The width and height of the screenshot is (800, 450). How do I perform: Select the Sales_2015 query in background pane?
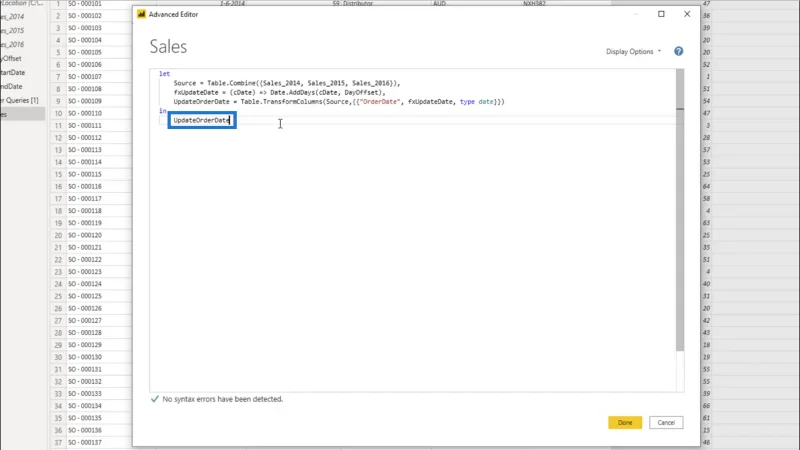click(12, 30)
